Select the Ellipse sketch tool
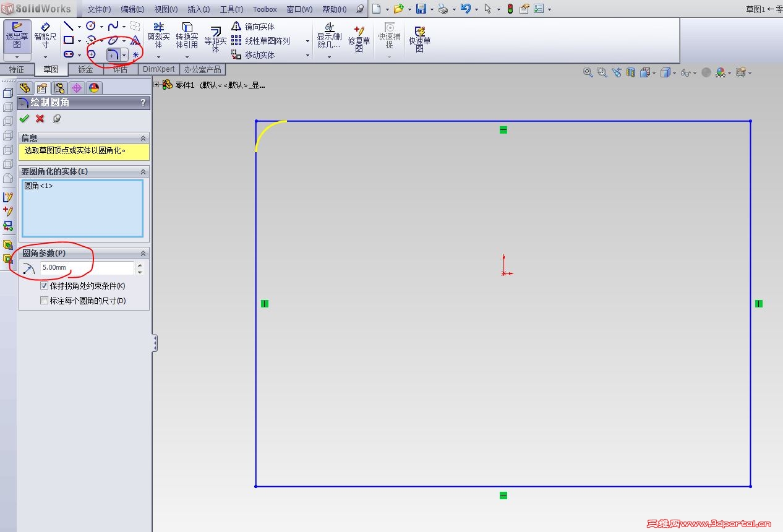Viewport: 783px width, 532px height. click(113, 40)
